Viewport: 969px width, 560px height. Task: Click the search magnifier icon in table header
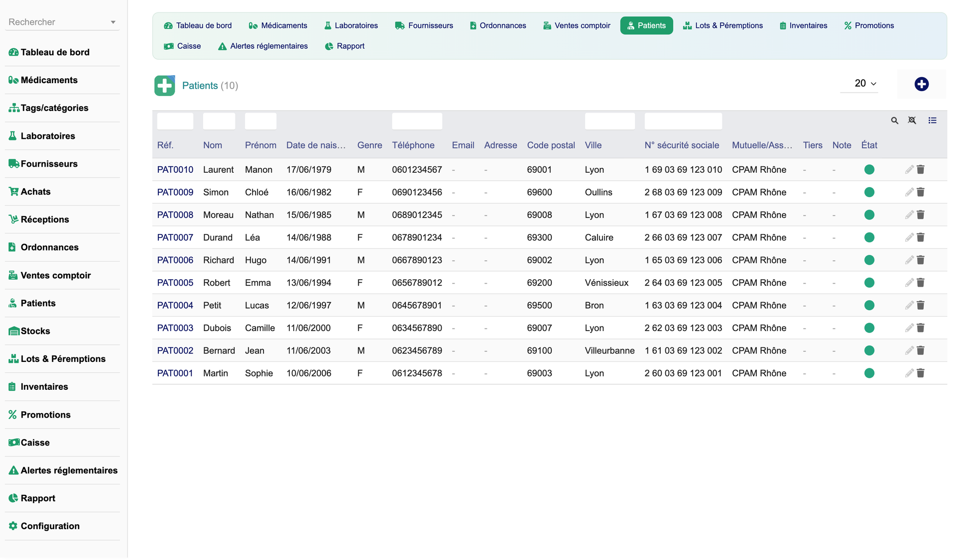pyautogui.click(x=894, y=120)
